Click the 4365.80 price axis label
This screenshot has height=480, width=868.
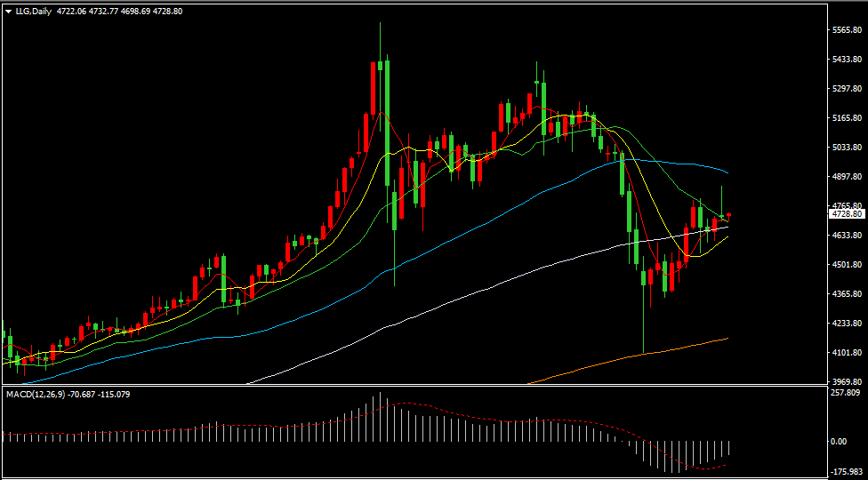pos(847,293)
